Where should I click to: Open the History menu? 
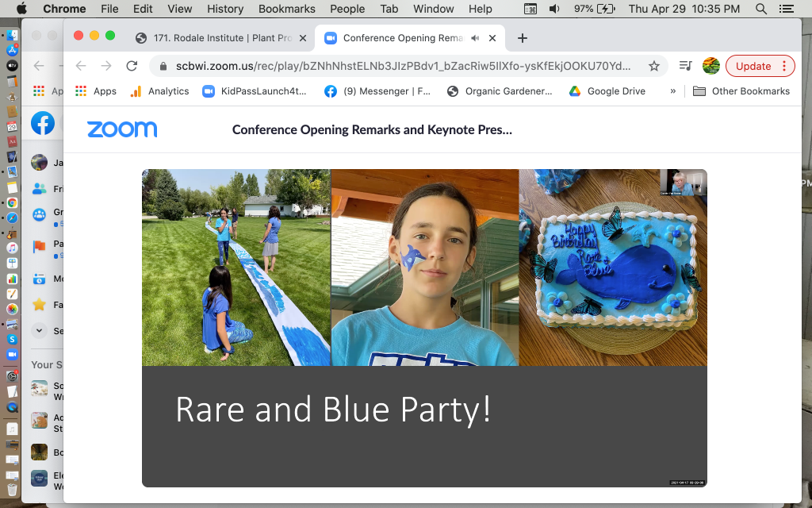[x=225, y=9]
